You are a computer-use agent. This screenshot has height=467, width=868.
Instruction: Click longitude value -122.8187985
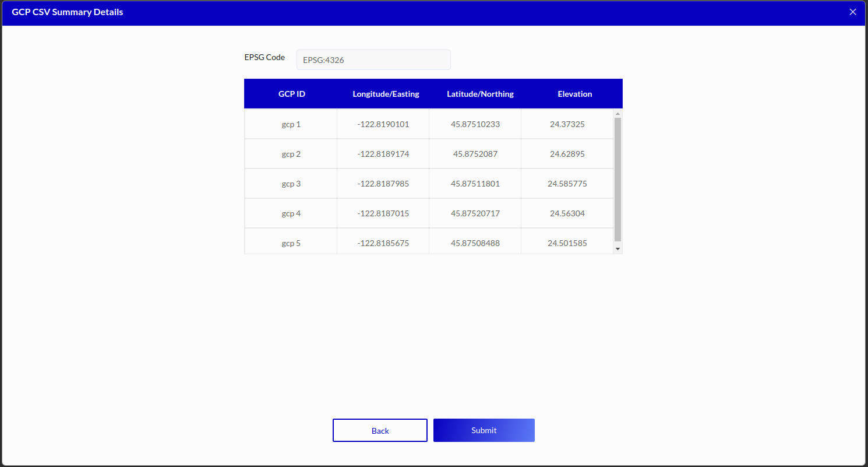(383, 184)
